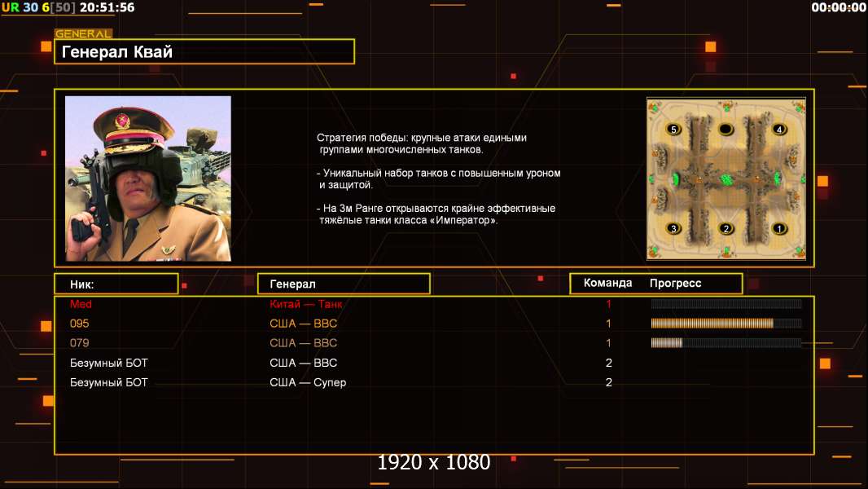Click the "Генерал Квай" title field
Screen dimensions: 868x489
tap(204, 51)
